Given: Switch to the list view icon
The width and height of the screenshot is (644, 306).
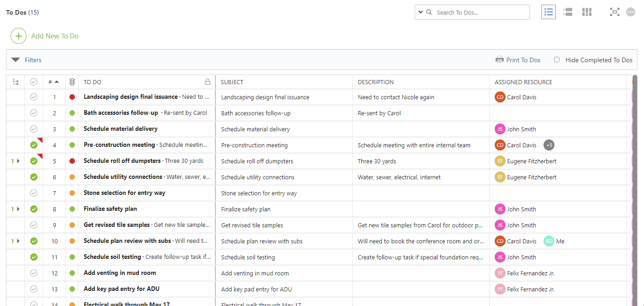Looking at the screenshot, I should pos(548,12).
